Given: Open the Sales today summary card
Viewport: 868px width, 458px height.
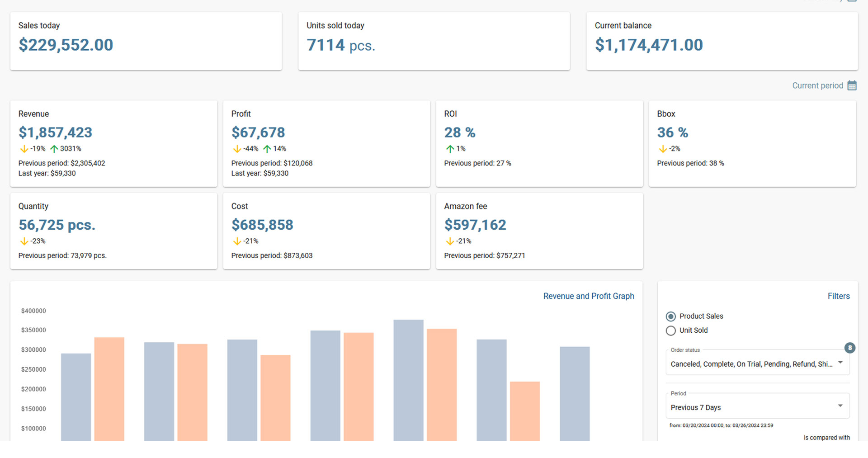Looking at the screenshot, I should pyautogui.click(x=146, y=41).
